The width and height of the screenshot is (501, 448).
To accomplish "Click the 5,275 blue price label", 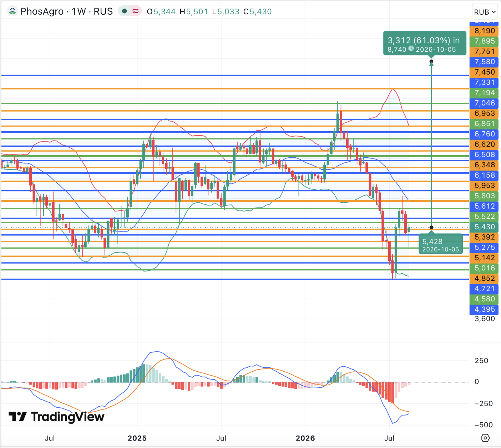I will tap(484, 248).
